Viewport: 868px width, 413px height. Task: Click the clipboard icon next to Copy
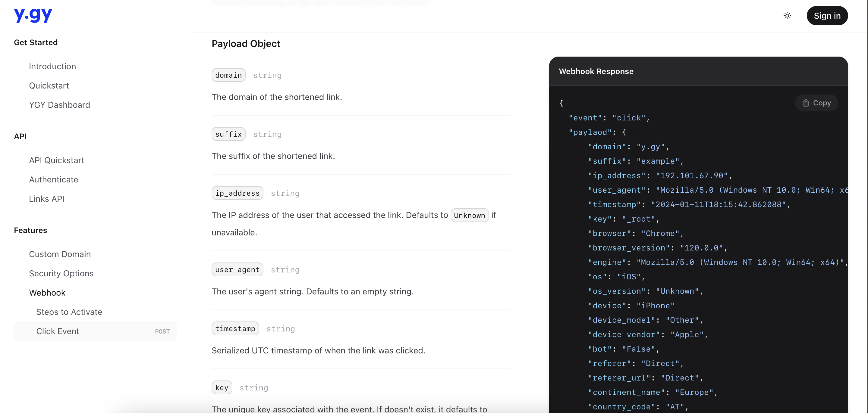coord(806,103)
